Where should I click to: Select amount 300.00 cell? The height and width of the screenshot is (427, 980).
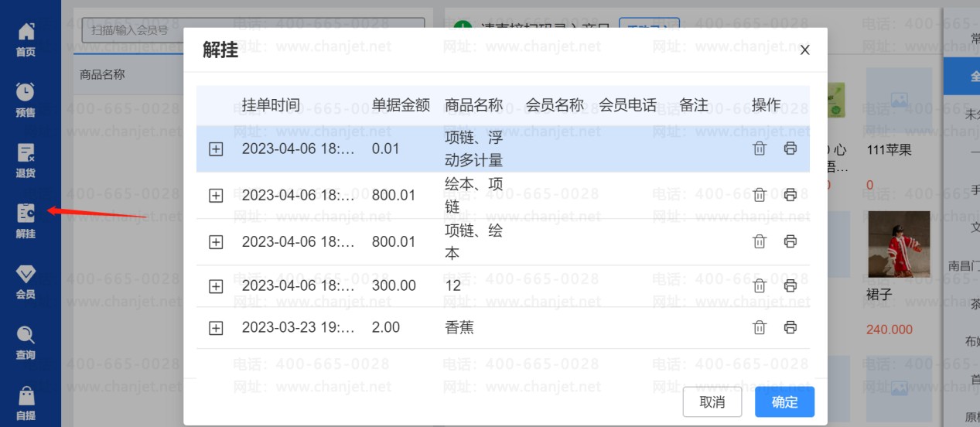(394, 285)
